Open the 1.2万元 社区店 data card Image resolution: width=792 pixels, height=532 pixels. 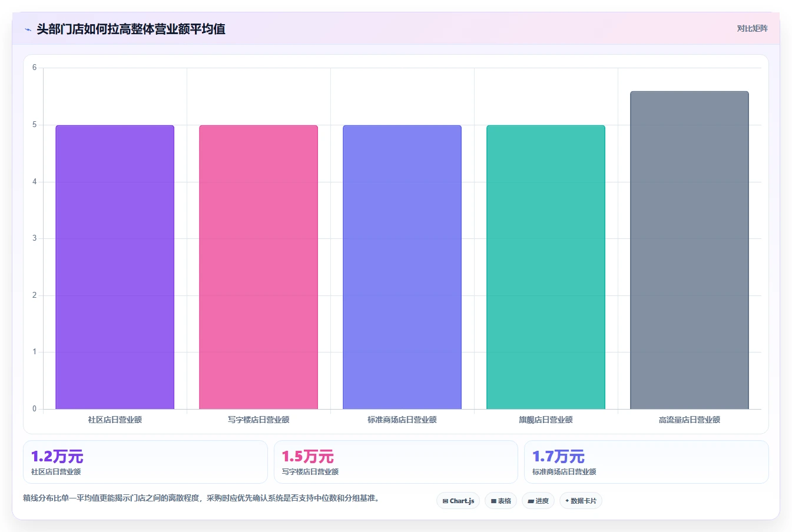tap(145, 462)
